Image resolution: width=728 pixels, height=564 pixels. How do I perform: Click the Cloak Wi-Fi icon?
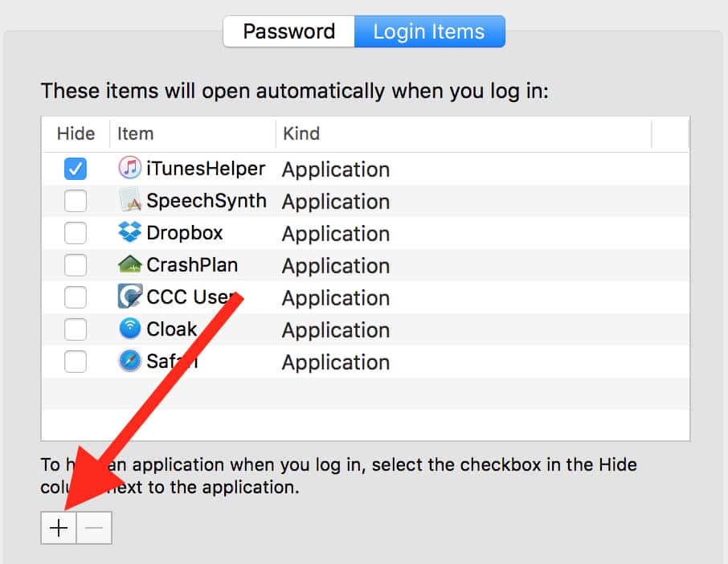[x=129, y=328]
